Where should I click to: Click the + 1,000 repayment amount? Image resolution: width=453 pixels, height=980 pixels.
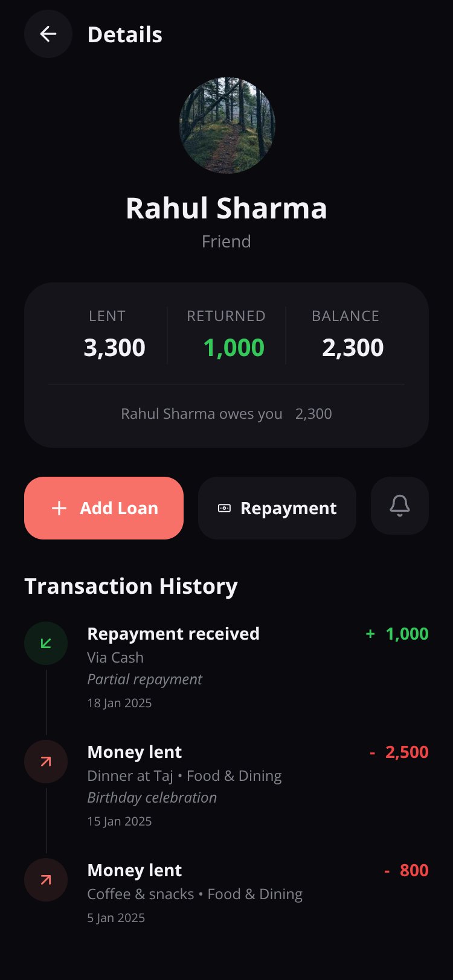point(397,634)
